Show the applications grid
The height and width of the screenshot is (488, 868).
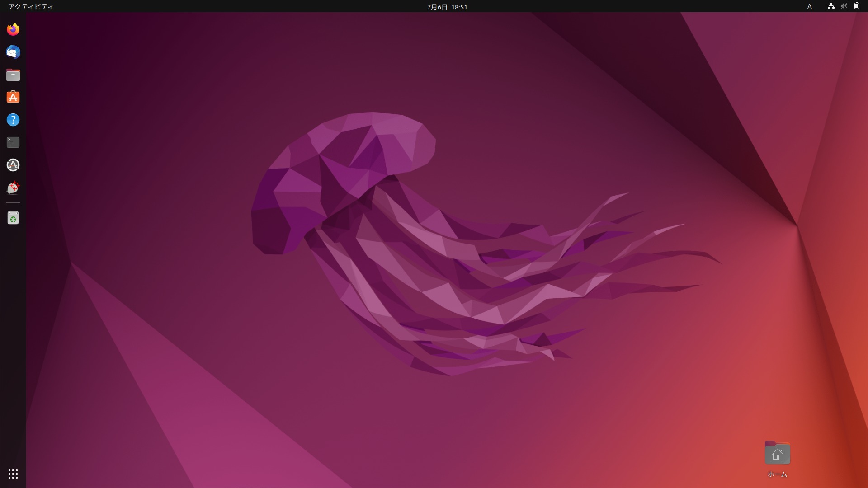(13, 474)
